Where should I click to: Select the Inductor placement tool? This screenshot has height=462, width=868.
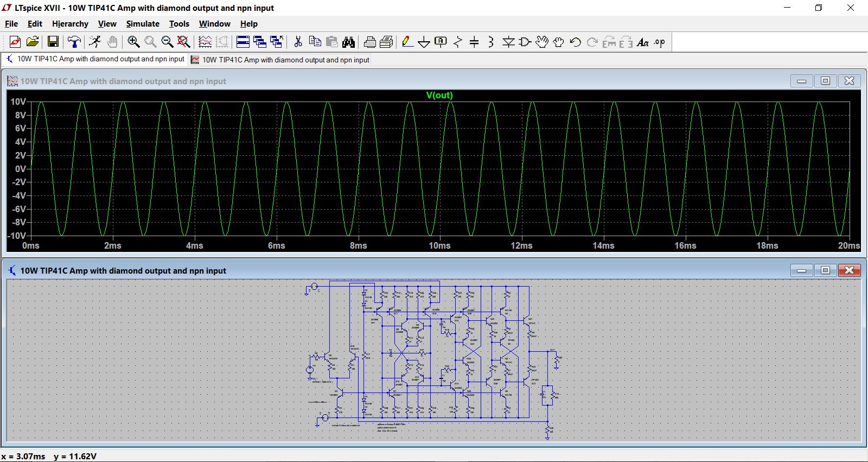(491, 42)
